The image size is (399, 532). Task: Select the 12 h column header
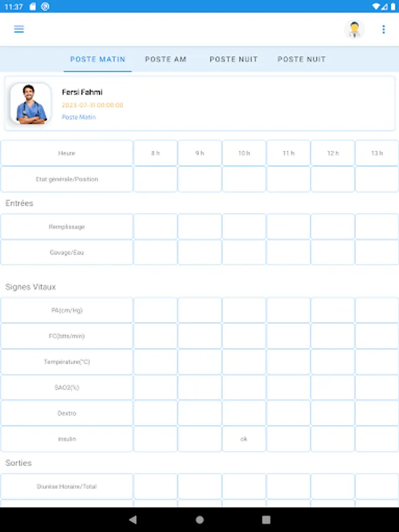(333, 153)
